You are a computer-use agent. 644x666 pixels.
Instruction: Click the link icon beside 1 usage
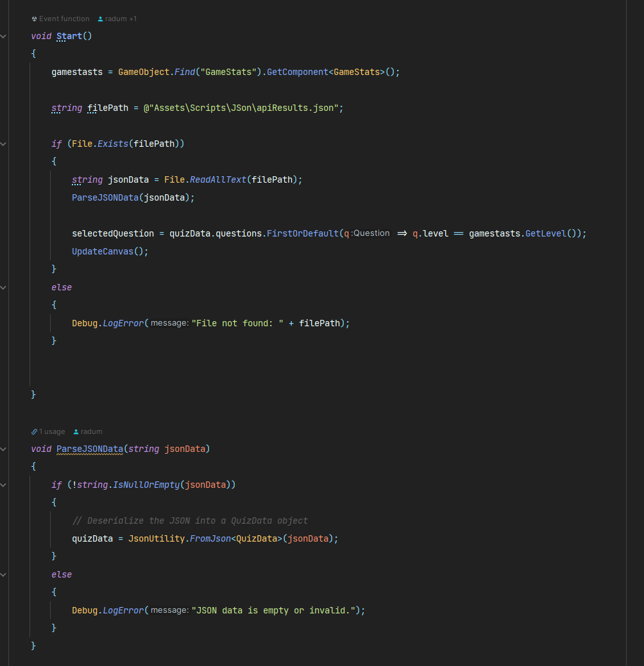click(x=34, y=432)
